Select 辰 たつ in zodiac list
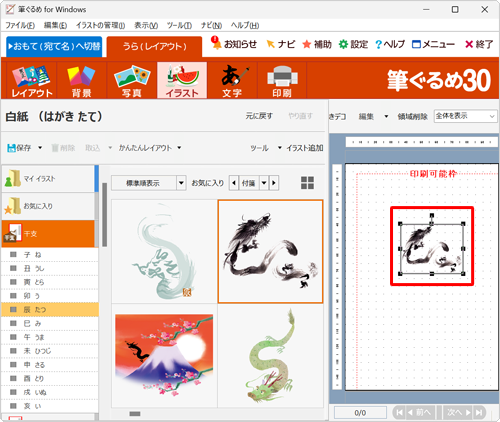The height and width of the screenshot is (422, 500). tap(50, 310)
